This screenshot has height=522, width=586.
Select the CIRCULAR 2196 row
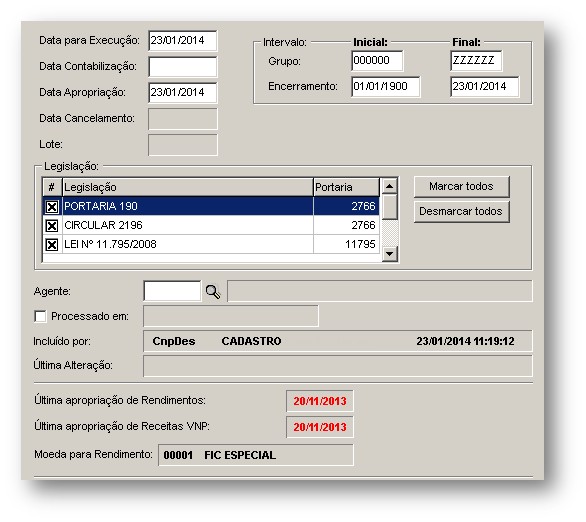click(x=211, y=225)
